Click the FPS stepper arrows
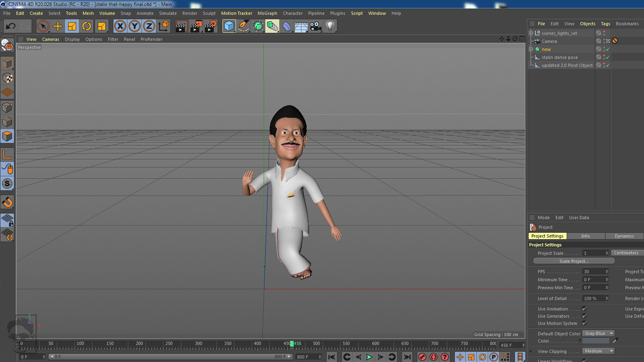The image size is (644, 362). [x=607, y=271]
